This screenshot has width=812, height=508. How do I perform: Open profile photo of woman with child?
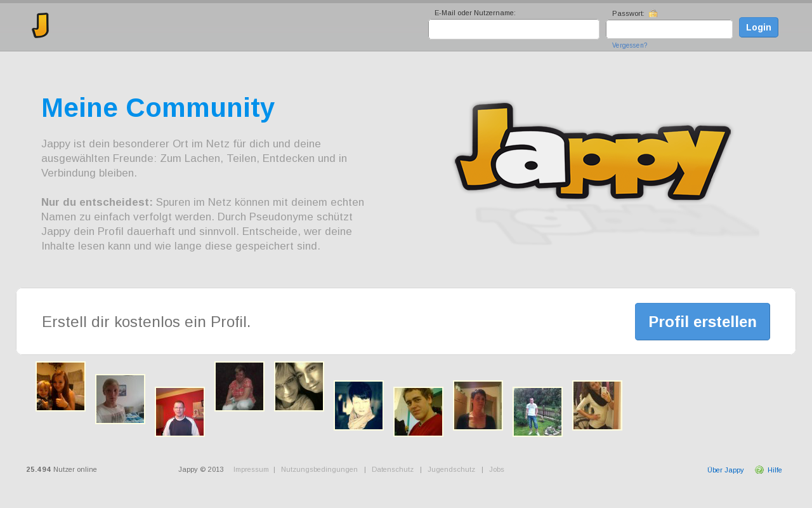tap(60, 387)
